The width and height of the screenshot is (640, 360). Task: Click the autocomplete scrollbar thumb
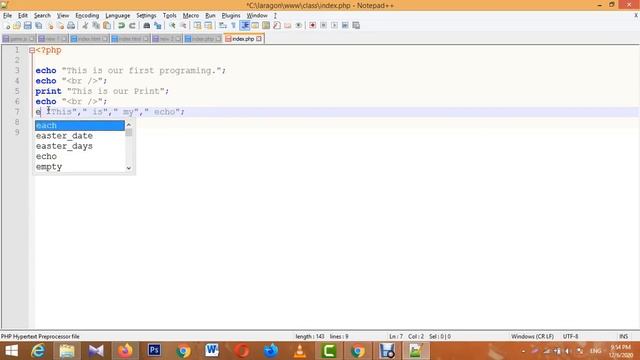tap(129, 132)
